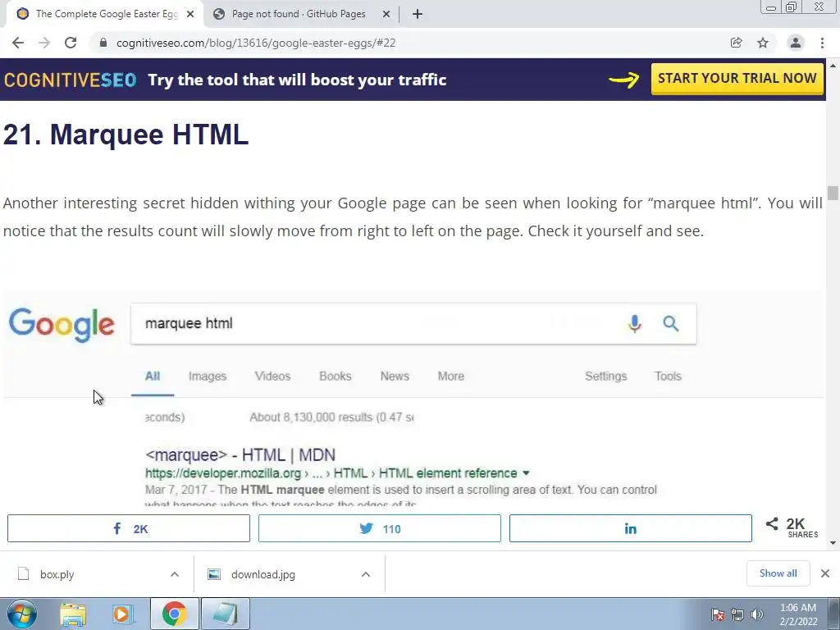
Task: Expand the green URL dropdown arrow
Action: 526,473
